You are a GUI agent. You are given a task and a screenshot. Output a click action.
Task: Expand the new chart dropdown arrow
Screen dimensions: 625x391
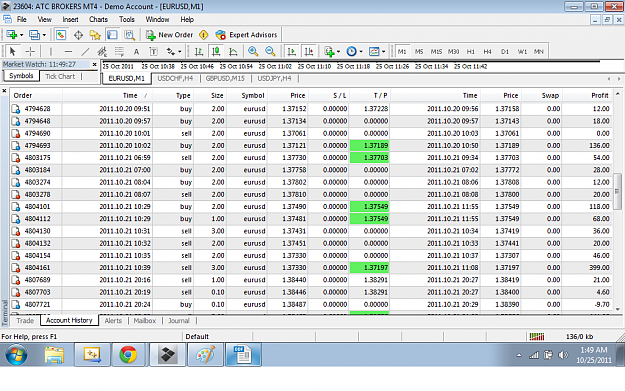22,35
